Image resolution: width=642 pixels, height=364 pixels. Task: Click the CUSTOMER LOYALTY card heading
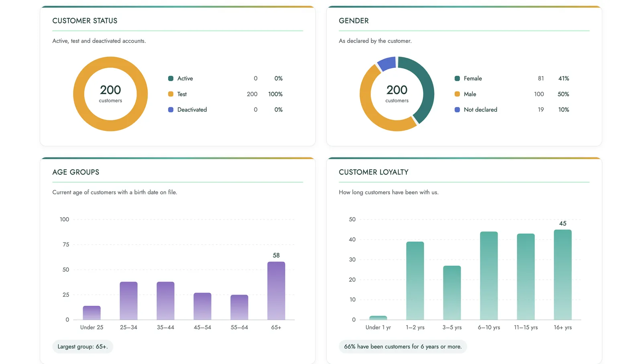tap(374, 172)
